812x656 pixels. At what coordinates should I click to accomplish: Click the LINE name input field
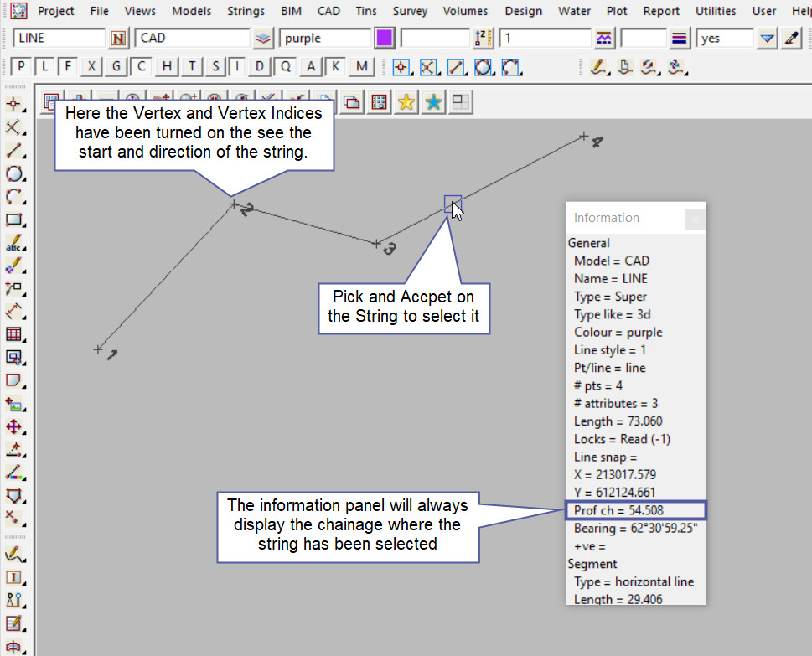click(59, 39)
